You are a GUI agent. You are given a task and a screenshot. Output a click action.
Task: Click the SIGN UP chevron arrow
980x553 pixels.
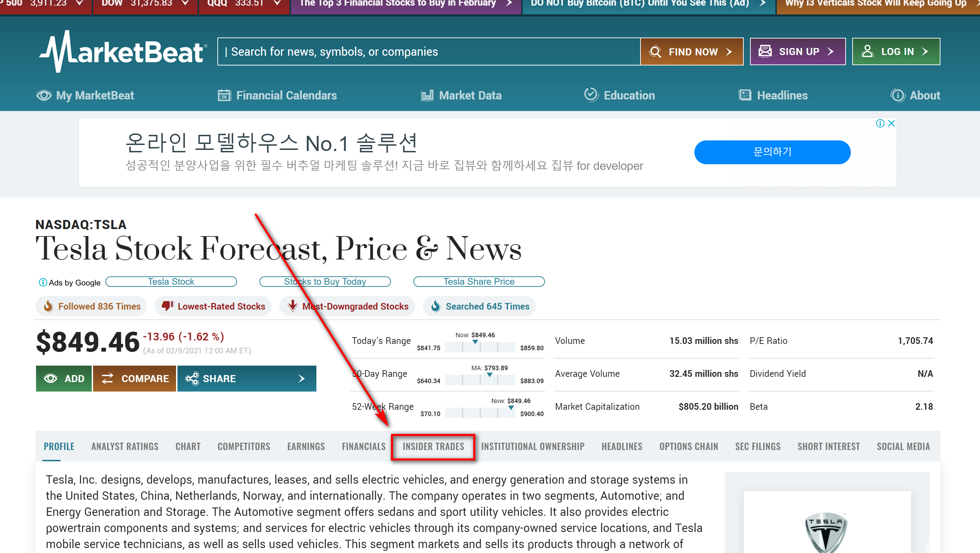831,51
